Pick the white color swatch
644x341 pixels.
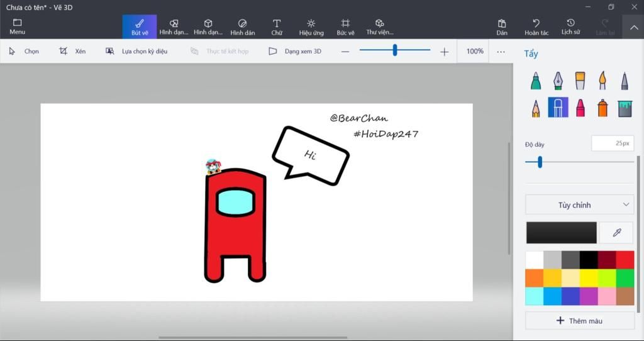pyautogui.click(x=535, y=260)
